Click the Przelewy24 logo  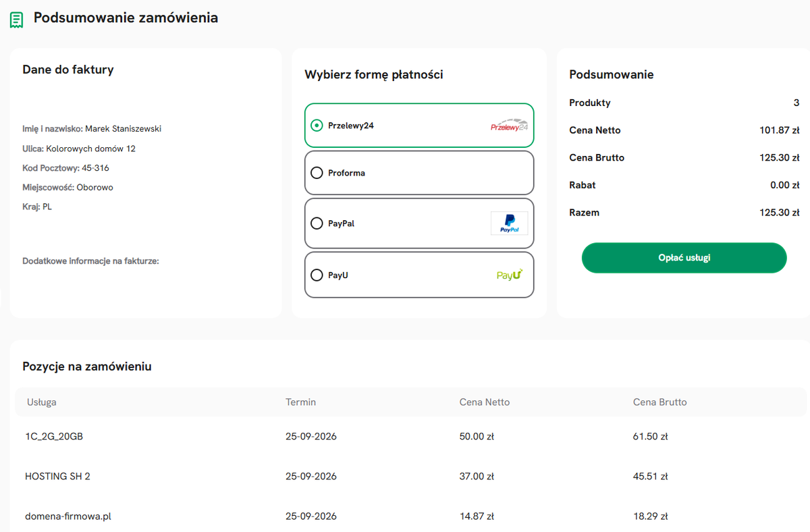[x=509, y=126]
